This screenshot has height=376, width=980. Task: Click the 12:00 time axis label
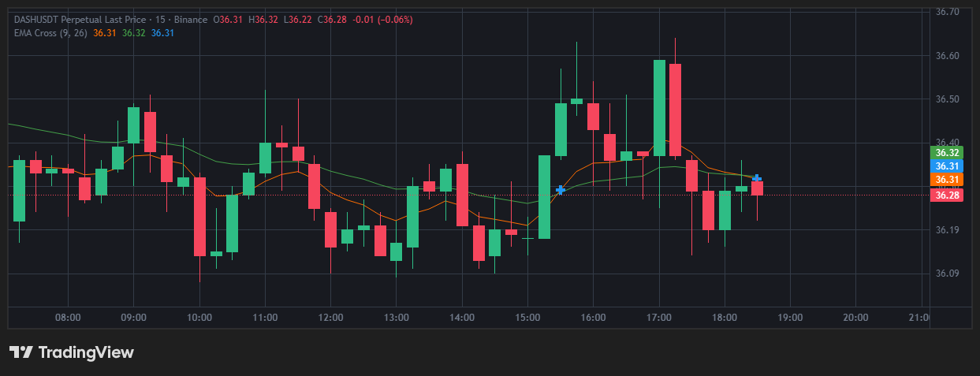click(330, 318)
